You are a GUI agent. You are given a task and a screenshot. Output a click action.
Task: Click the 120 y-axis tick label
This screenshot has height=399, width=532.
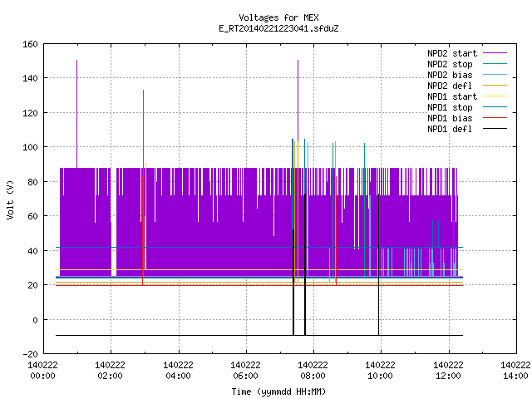click(30, 113)
